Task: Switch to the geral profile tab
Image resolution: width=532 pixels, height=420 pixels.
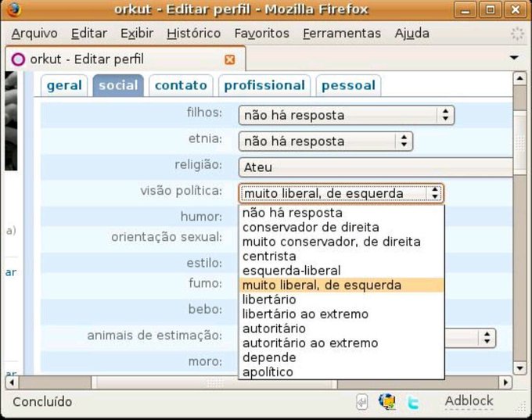Action: tap(64, 85)
